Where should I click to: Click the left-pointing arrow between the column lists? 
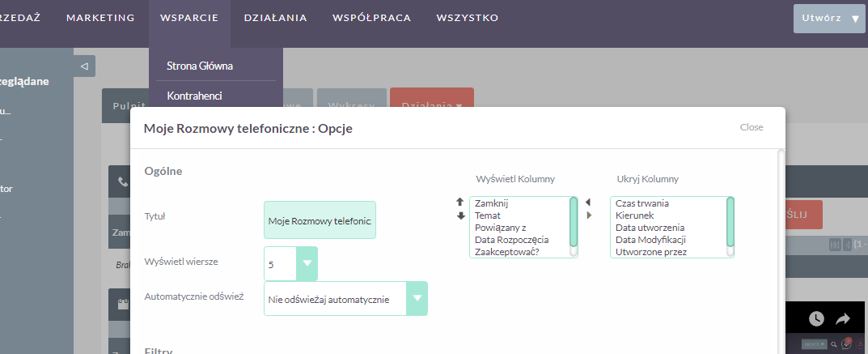click(x=588, y=203)
